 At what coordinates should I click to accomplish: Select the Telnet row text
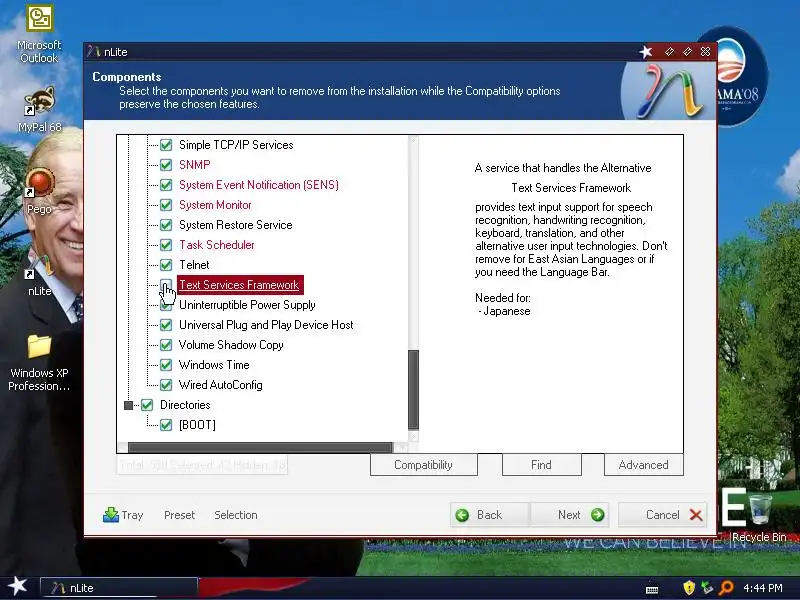click(194, 265)
